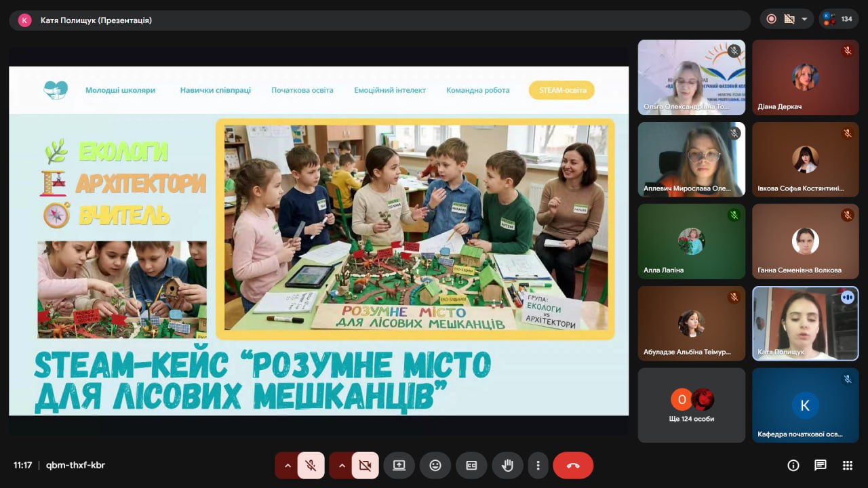The image size is (868, 488).
Task: Open the three-dot more options menu
Action: click(538, 466)
